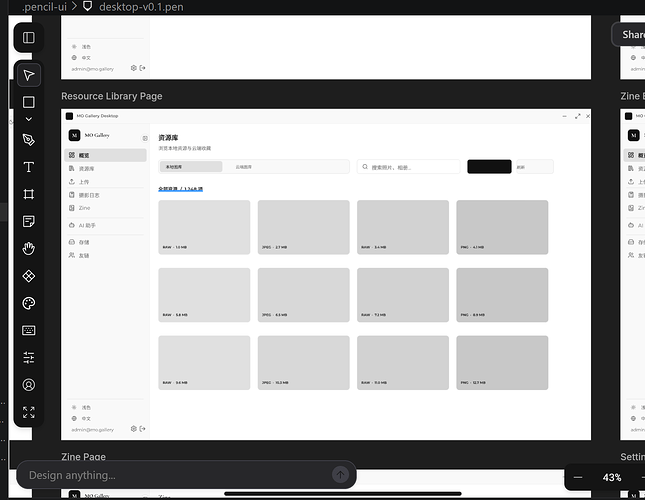Screen dimensions: 645x500
Task: Click admin@mo.gallery in Resource Library frame
Action: 93,430
